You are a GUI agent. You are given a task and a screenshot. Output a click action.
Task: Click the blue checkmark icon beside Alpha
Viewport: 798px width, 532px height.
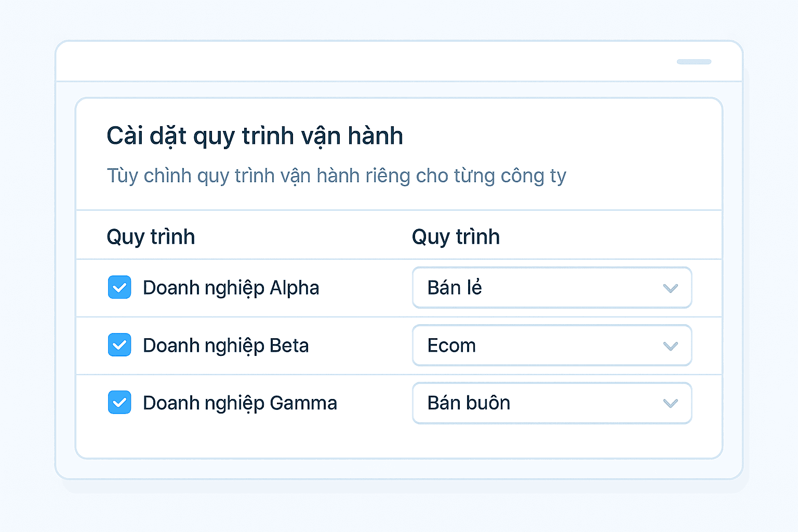[x=119, y=287]
